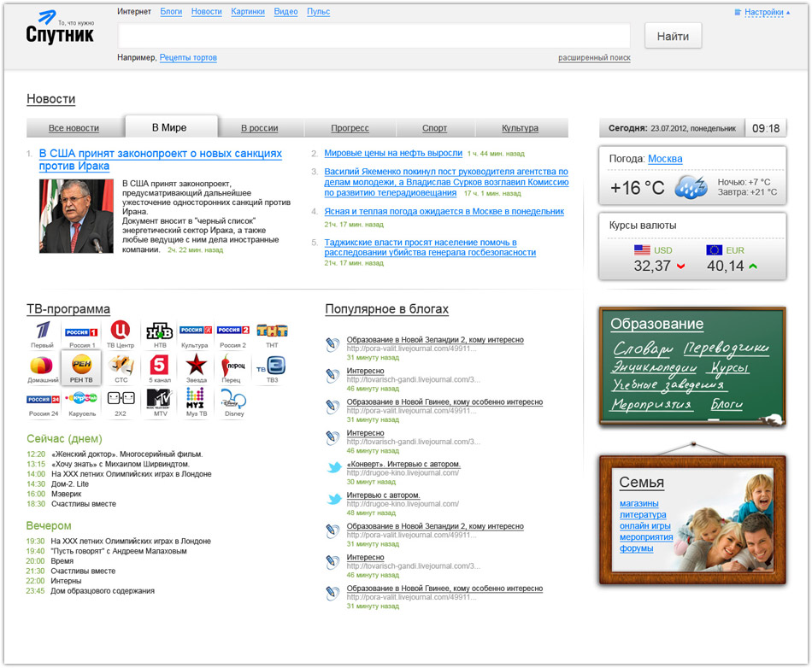Open онлайн игры link in Семья
Screen dimensions: 812x668
[644, 525]
